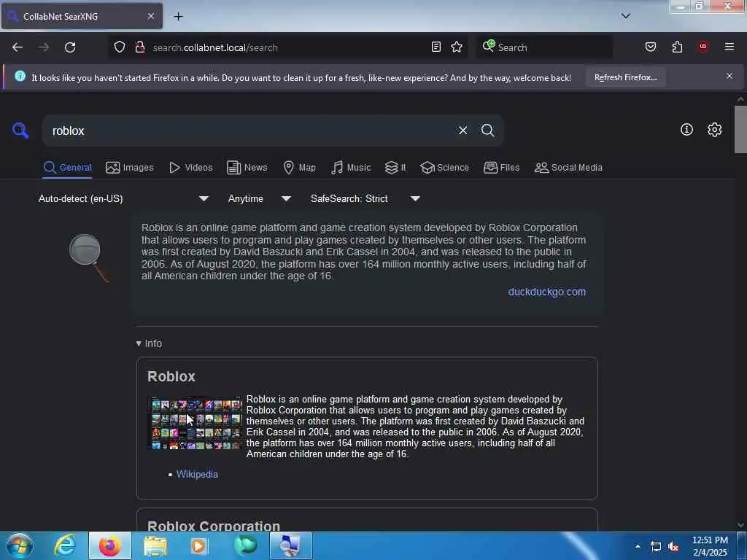
Task: Toggle reader view icon
Action: pyautogui.click(x=436, y=47)
